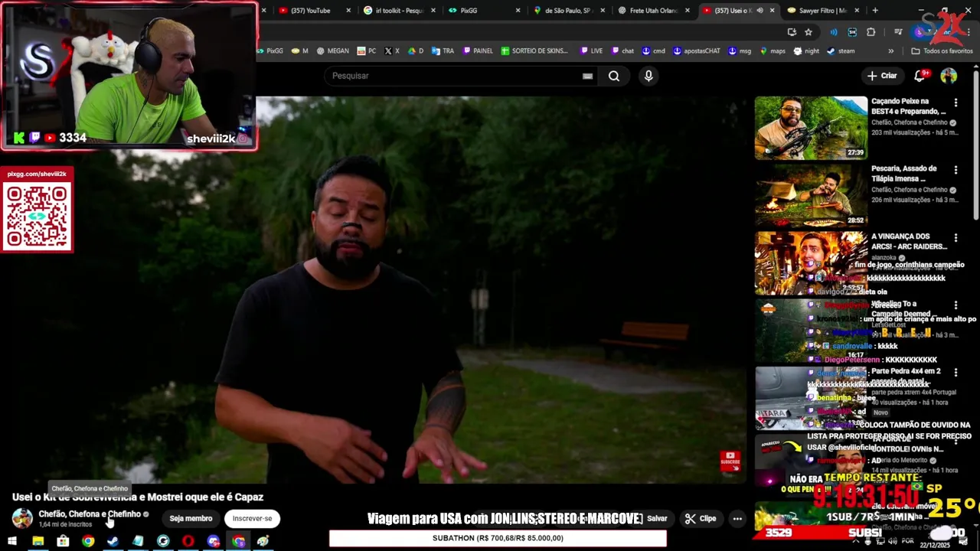This screenshot has height=551, width=980.
Task: Click the Clipe scissors button
Action: (x=701, y=518)
